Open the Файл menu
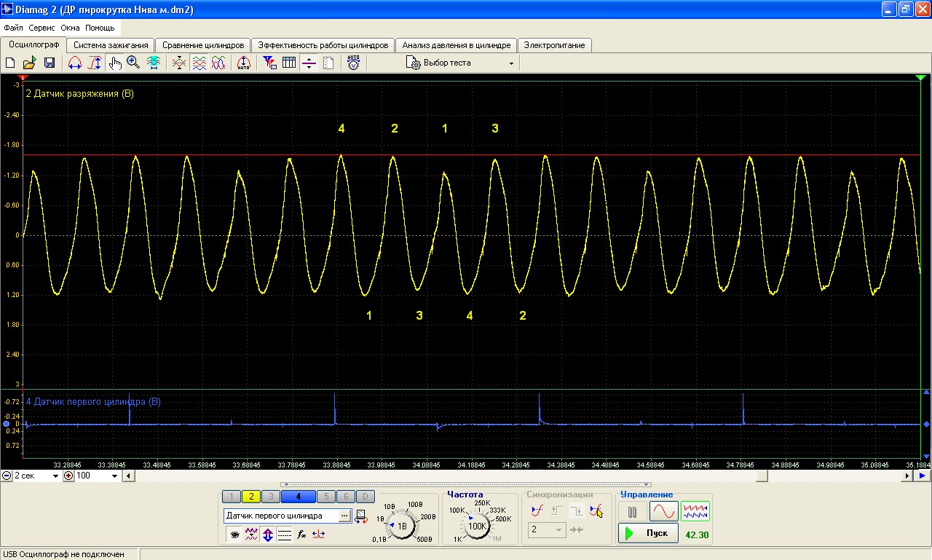 (x=13, y=28)
